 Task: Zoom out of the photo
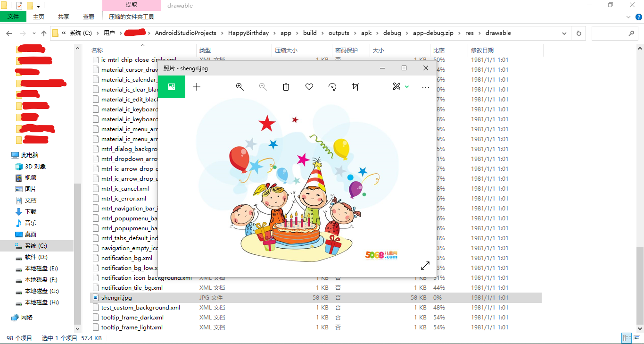(263, 87)
